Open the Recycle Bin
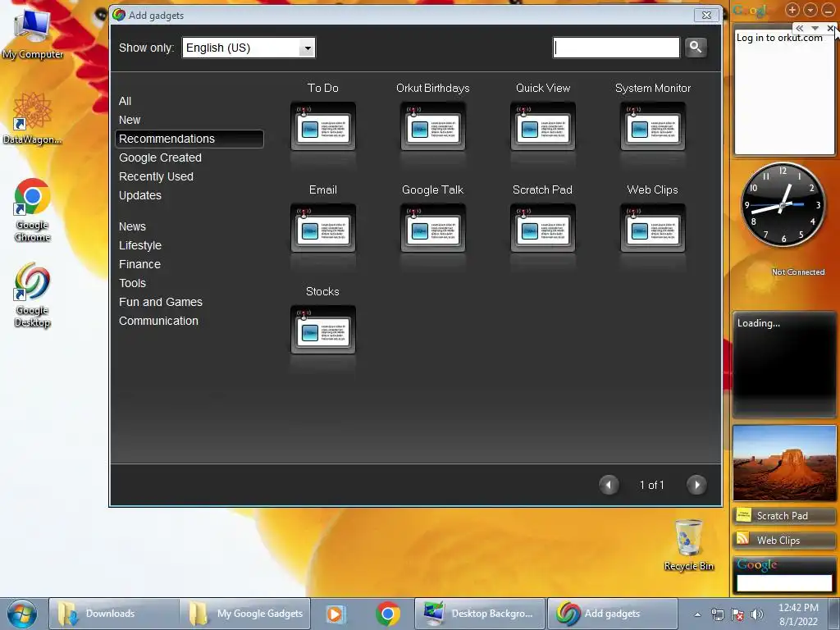The width and height of the screenshot is (840, 630). point(688,545)
